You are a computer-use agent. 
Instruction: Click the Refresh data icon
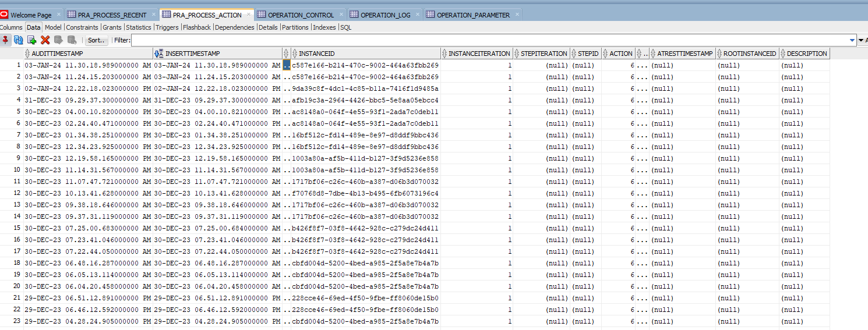(19, 40)
